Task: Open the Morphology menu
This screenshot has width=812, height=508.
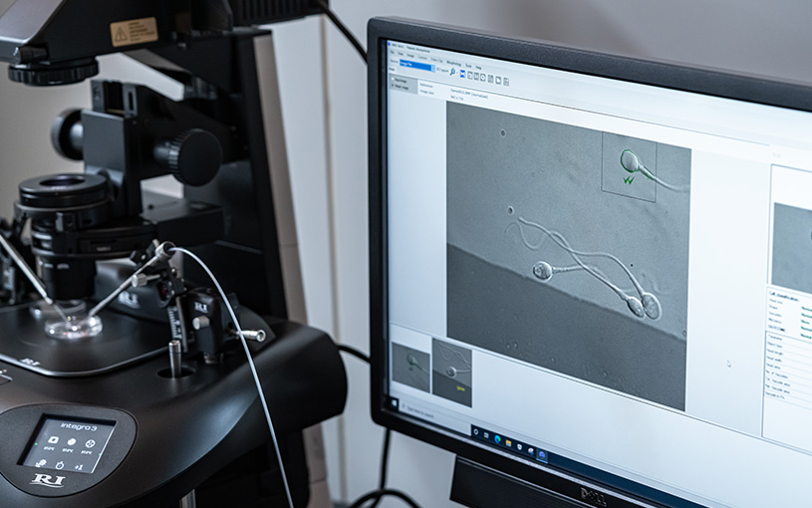Action: click(453, 63)
